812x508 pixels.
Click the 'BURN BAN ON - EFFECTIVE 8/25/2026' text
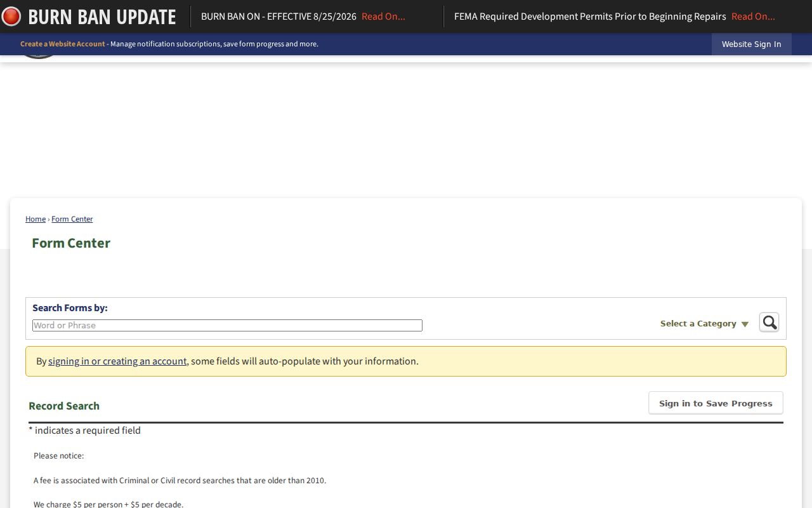pyautogui.click(x=278, y=17)
